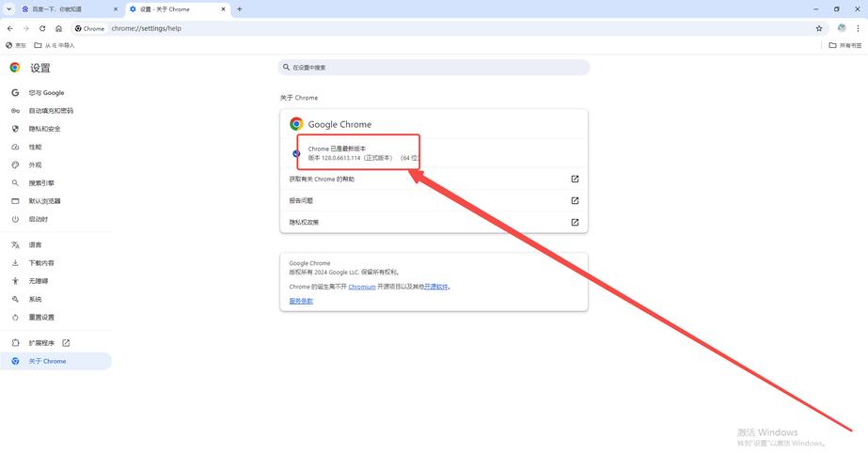Screen dimensions: 868x470
Task: Open the 无障碍 accessibility section
Action: coord(55,281)
